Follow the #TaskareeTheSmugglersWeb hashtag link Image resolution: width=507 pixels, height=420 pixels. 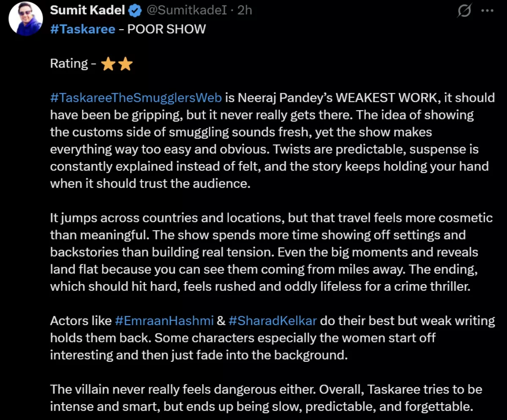tap(136, 98)
